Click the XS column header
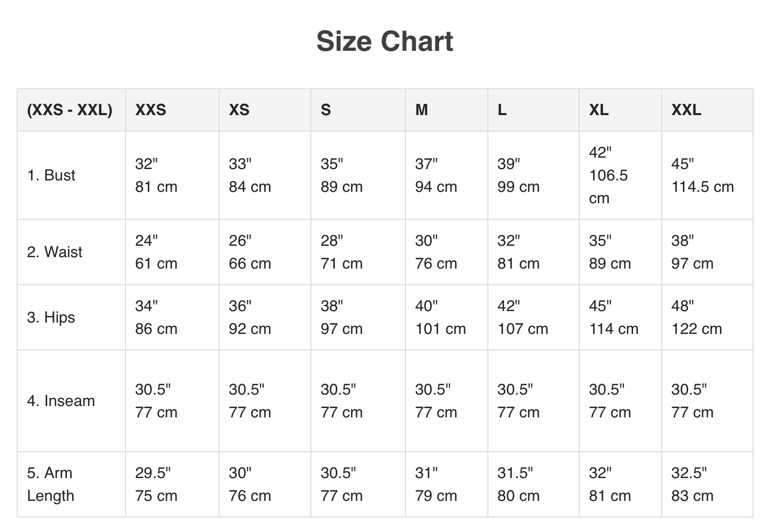765x532 pixels. pos(239,110)
